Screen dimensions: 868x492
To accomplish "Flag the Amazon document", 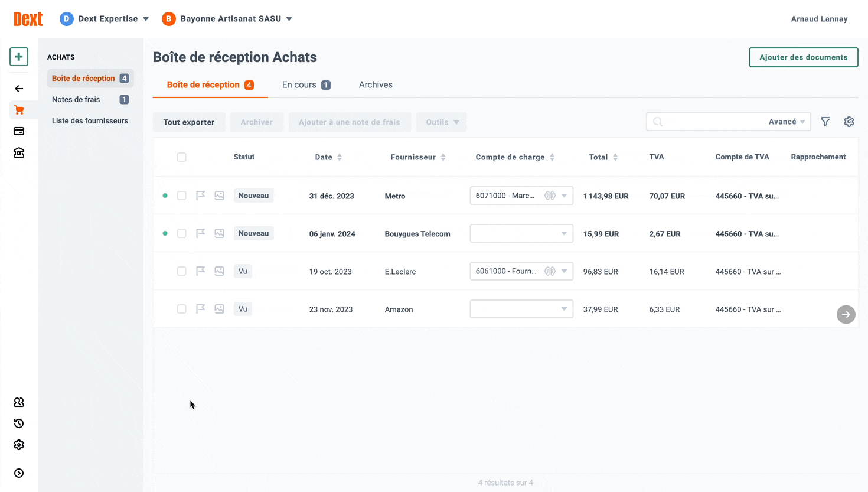I will pos(201,309).
